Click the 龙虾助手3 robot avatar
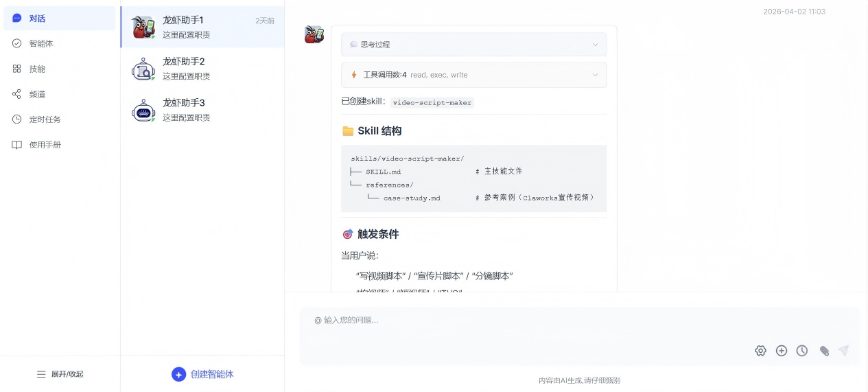 (x=143, y=110)
